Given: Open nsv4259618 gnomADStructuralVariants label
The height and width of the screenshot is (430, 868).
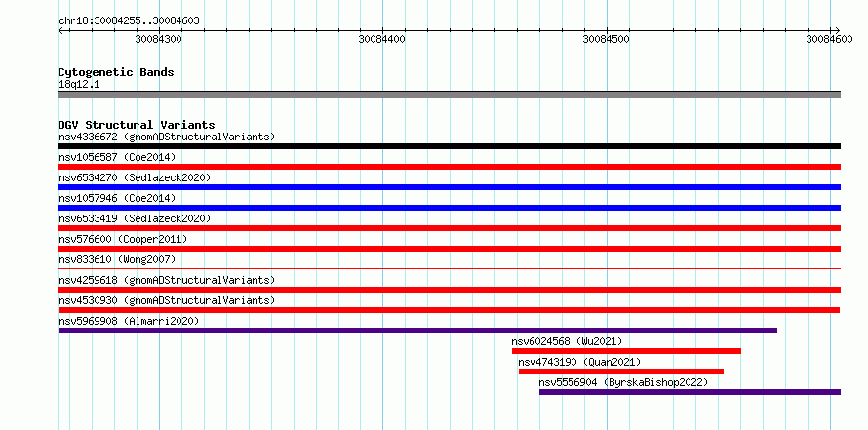Looking at the screenshot, I should point(167,280).
